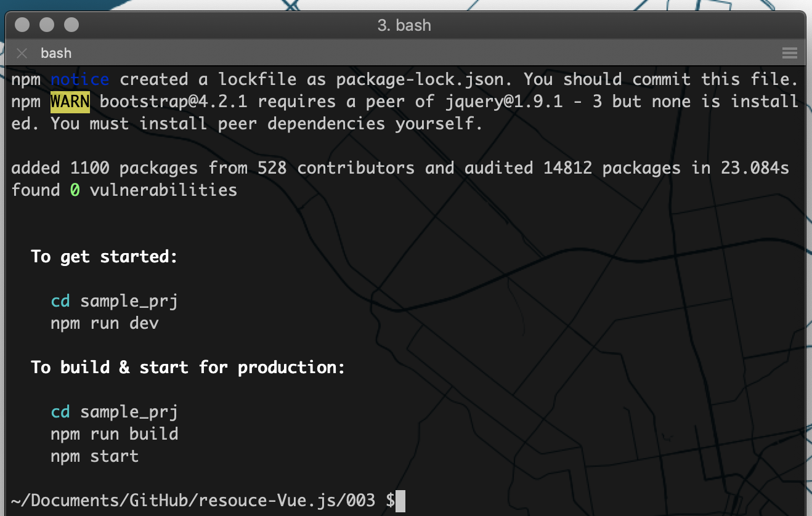The height and width of the screenshot is (516, 812).
Task: Close the bash tab with the X icon
Action: (22, 54)
